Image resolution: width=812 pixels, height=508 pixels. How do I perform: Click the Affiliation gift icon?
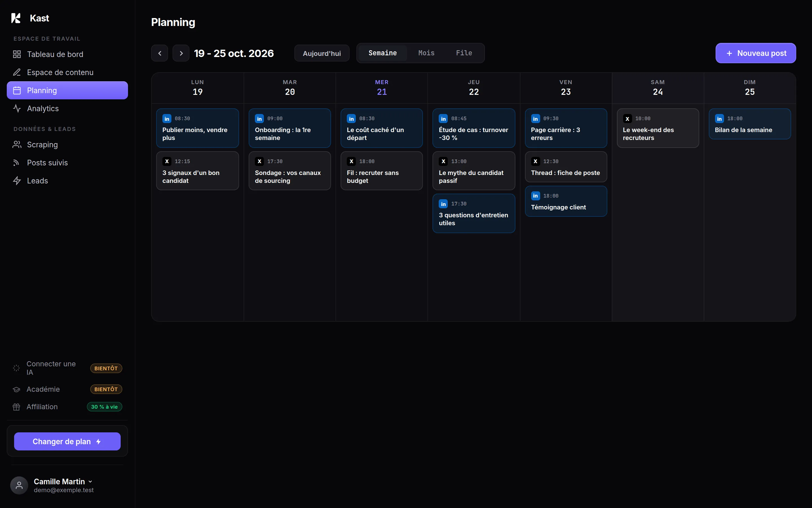[x=16, y=407]
